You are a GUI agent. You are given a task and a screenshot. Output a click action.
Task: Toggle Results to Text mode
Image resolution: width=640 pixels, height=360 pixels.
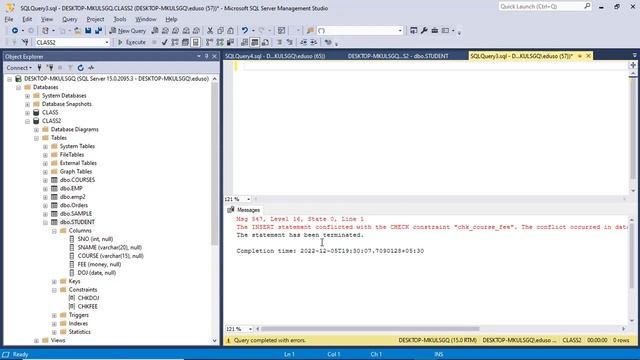pos(244,42)
